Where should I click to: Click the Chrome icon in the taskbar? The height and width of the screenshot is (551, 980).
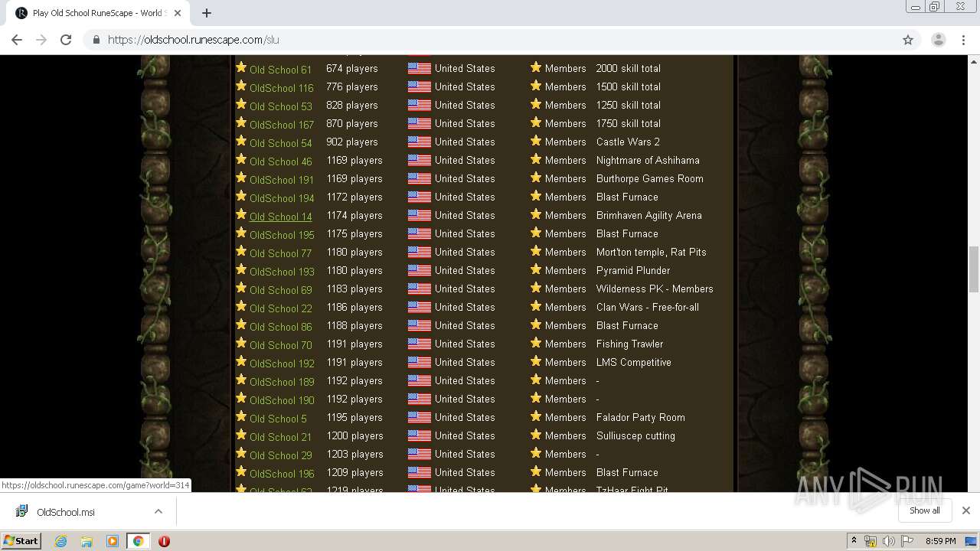coord(139,541)
